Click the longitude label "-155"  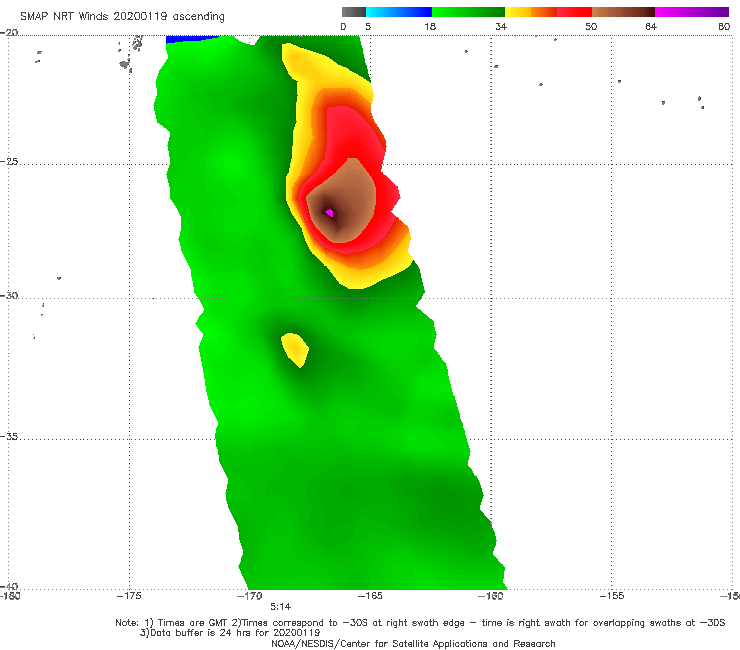pyautogui.click(x=612, y=596)
